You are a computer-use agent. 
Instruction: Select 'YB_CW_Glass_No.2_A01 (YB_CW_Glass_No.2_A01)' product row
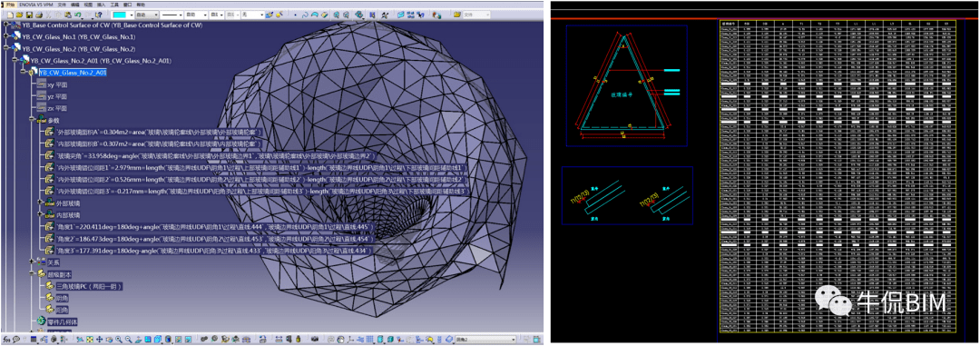102,61
